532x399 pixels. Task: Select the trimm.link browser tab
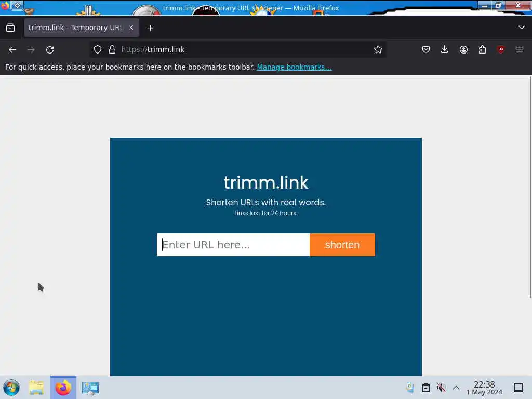(x=82, y=28)
